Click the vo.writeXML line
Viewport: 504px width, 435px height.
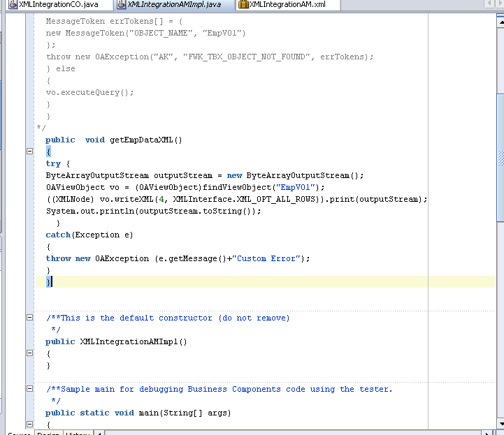pos(237,200)
